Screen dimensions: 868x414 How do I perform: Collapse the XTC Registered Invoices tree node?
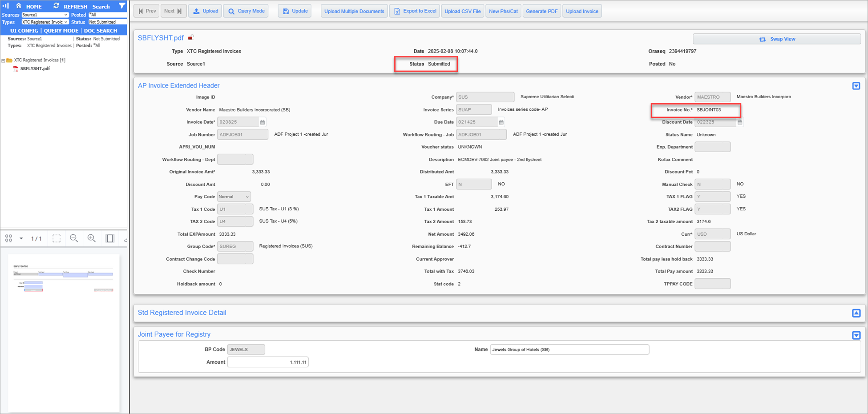click(3, 60)
